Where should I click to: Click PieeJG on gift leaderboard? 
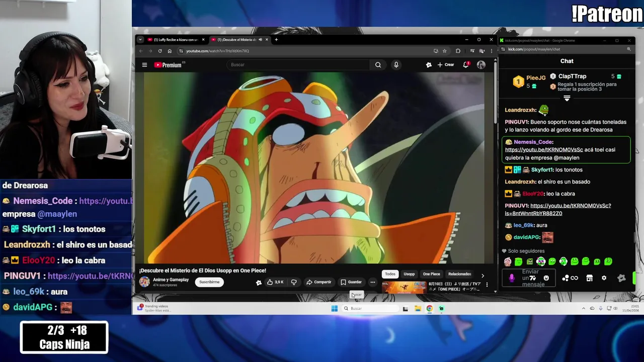(x=536, y=78)
